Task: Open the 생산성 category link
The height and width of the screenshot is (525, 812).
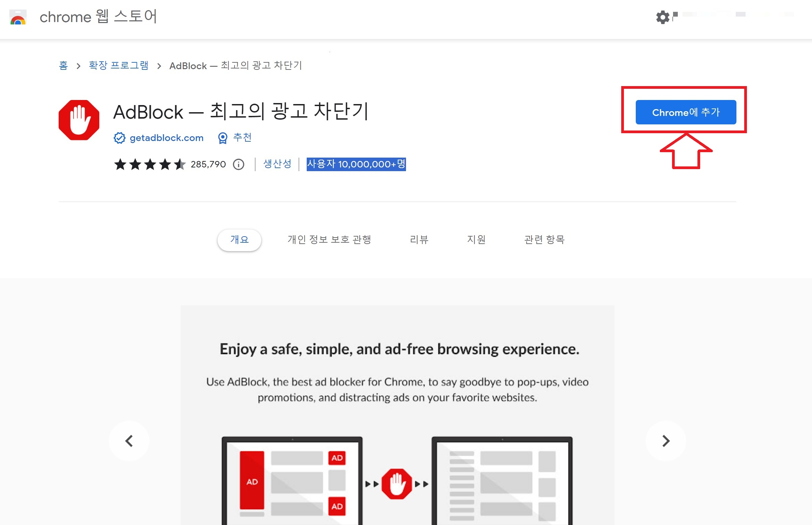Action: coord(277,164)
